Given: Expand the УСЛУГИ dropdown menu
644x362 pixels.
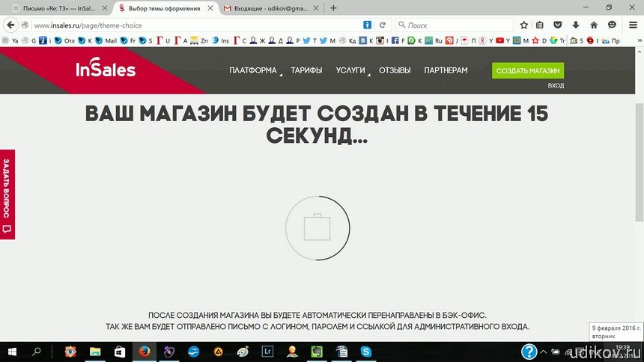Looking at the screenshot, I should click(x=350, y=70).
